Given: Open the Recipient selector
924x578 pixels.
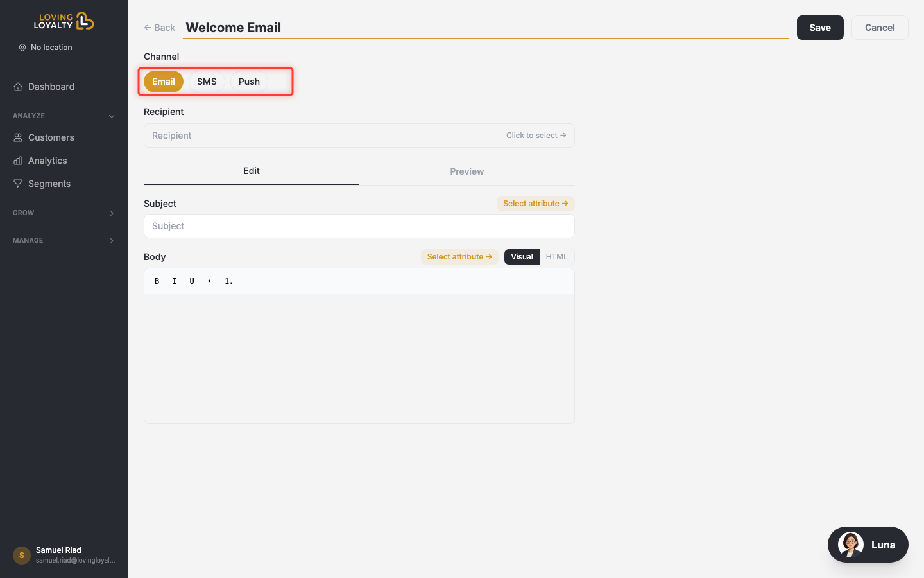Looking at the screenshot, I should (359, 136).
